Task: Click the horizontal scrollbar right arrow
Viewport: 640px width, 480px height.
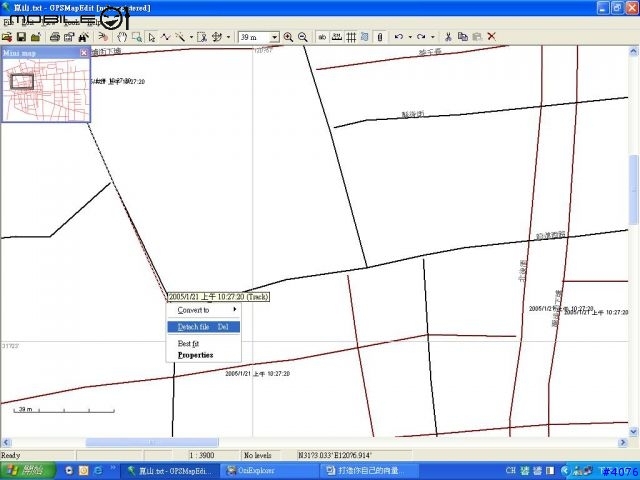Action: (623, 442)
